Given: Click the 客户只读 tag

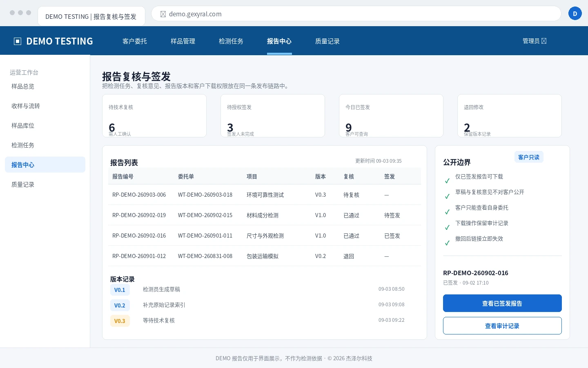Looking at the screenshot, I should click(x=529, y=157).
